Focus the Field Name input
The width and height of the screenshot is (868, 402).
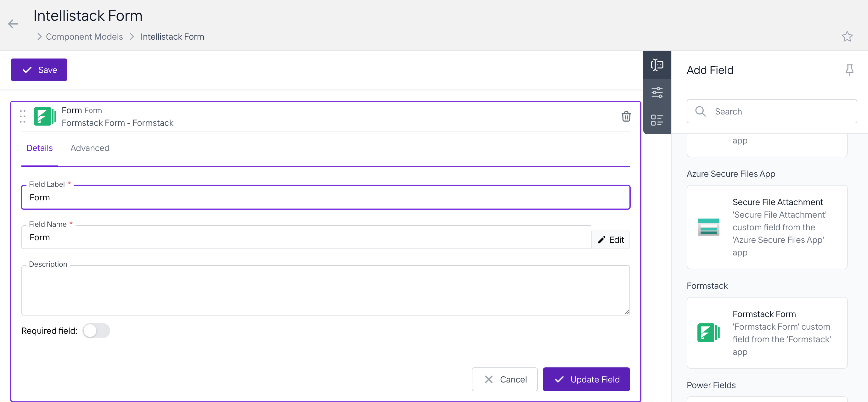[x=306, y=237]
